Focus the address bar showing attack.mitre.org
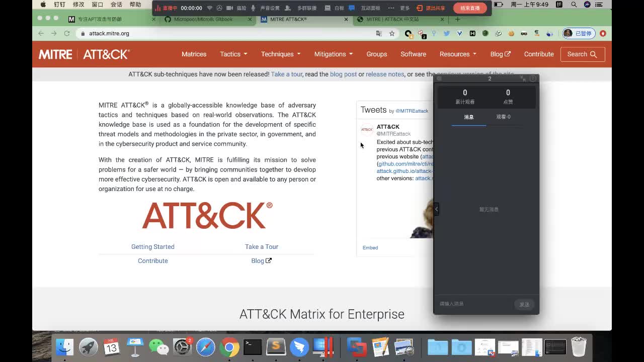 [226, 33]
